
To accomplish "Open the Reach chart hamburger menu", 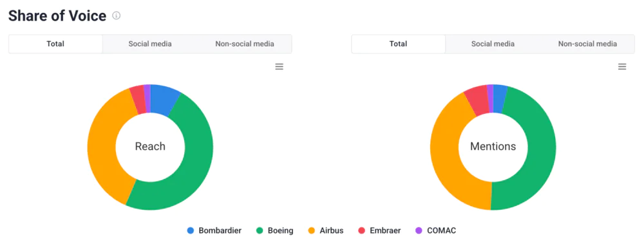I will click(x=279, y=66).
